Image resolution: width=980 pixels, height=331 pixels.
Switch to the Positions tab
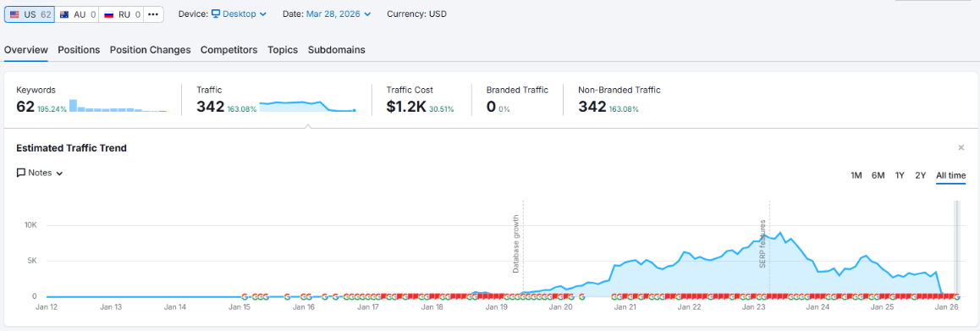(79, 50)
